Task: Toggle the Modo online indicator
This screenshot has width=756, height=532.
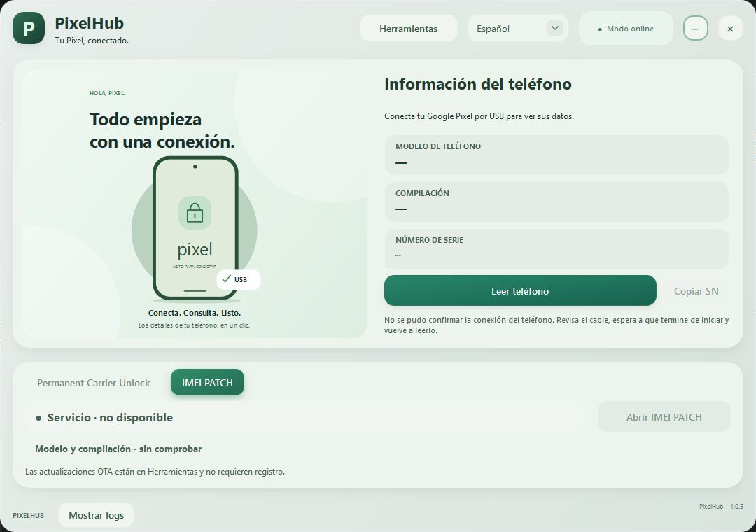Action: [626, 29]
